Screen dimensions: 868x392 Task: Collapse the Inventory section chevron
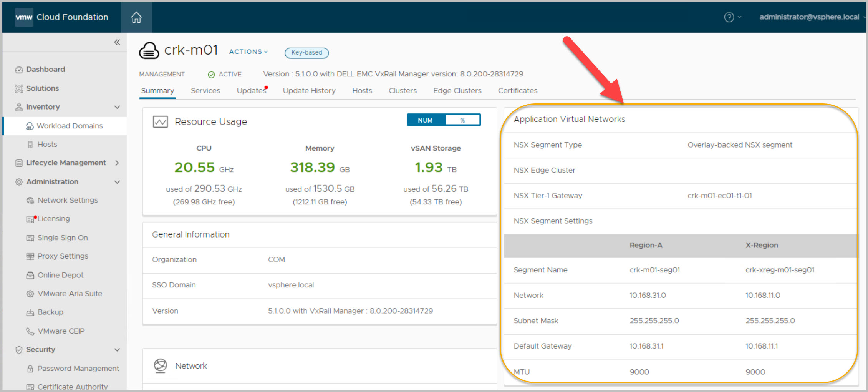117,107
